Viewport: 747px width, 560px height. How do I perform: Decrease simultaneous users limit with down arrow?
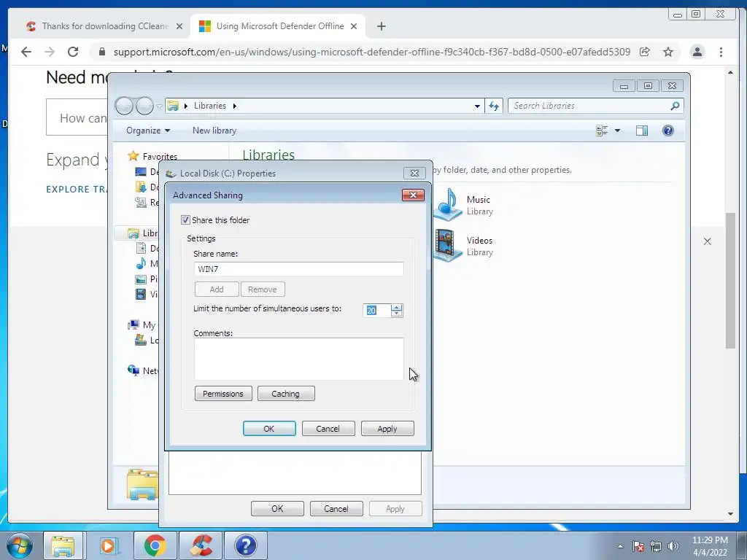(x=396, y=314)
